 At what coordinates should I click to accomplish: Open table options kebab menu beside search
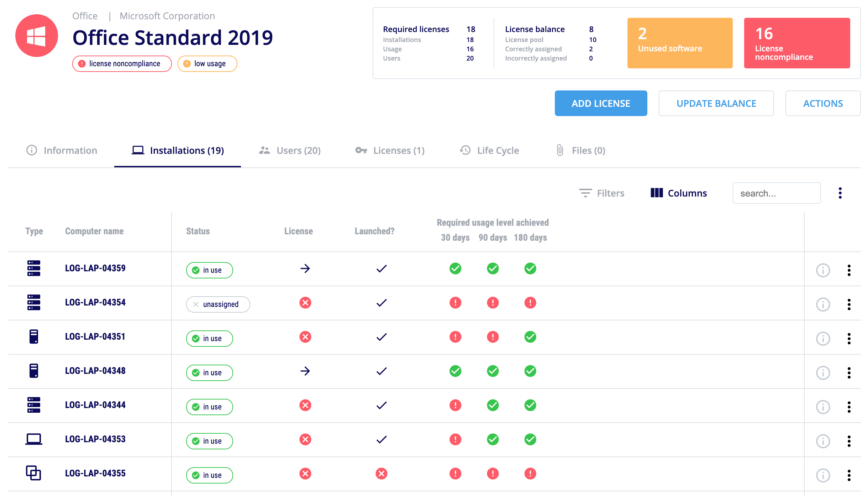click(x=840, y=193)
